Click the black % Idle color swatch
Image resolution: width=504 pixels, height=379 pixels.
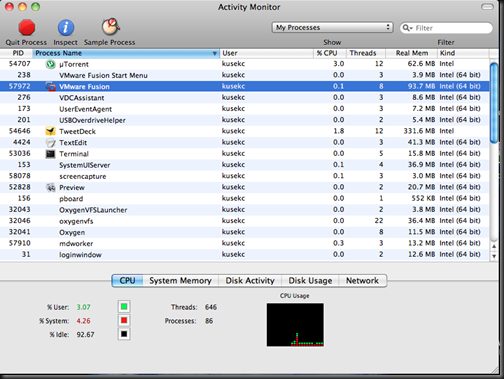click(x=124, y=334)
